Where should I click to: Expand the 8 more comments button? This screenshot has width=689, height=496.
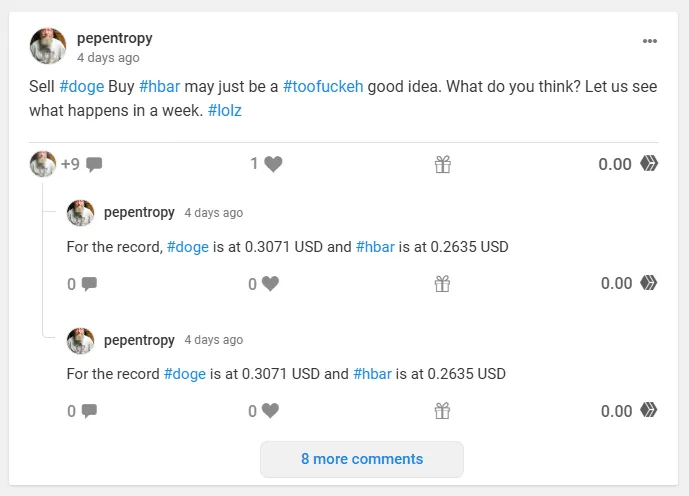pyautogui.click(x=362, y=459)
